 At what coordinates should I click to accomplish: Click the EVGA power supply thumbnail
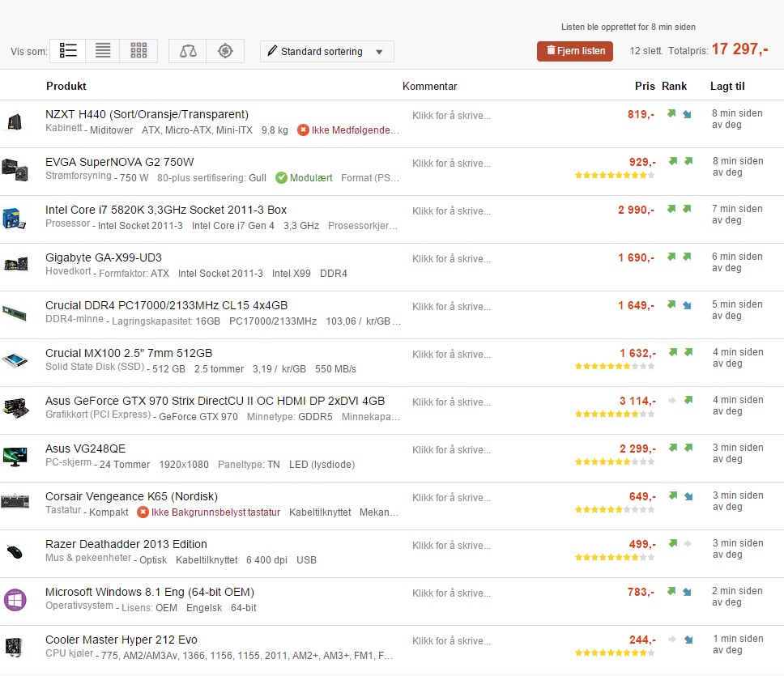15,169
